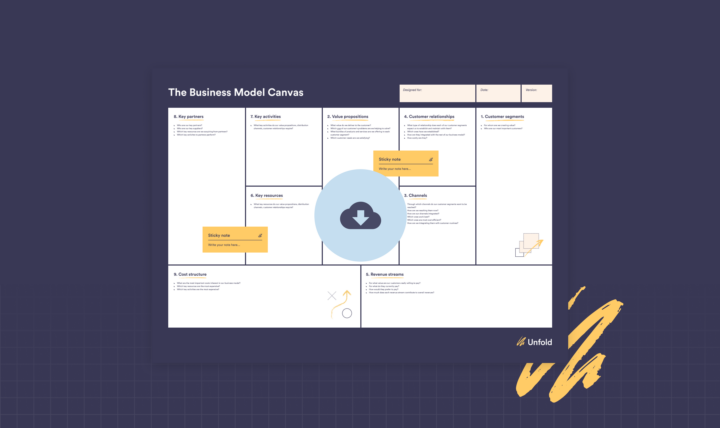This screenshot has width=720, height=428.
Task: Click "Write your note here..." in Key partners note
Action: click(x=224, y=245)
